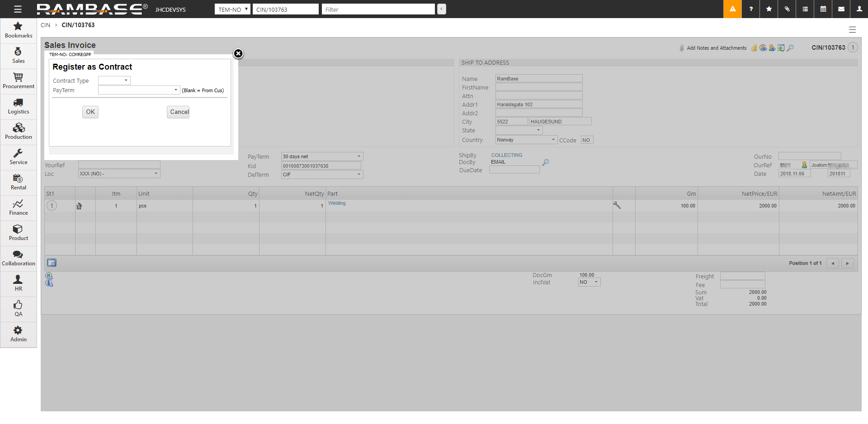Click the Filter input field
The width and height of the screenshot is (868, 424).
pyautogui.click(x=378, y=9)
